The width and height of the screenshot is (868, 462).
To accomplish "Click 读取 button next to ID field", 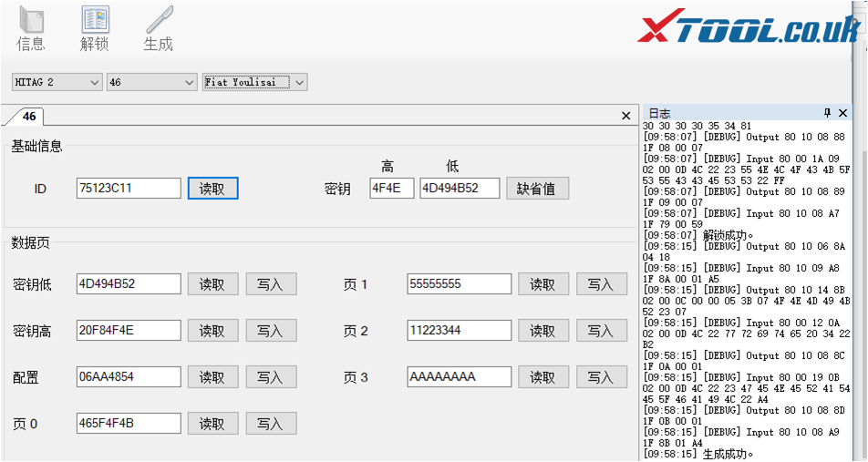I will (212, 188).
